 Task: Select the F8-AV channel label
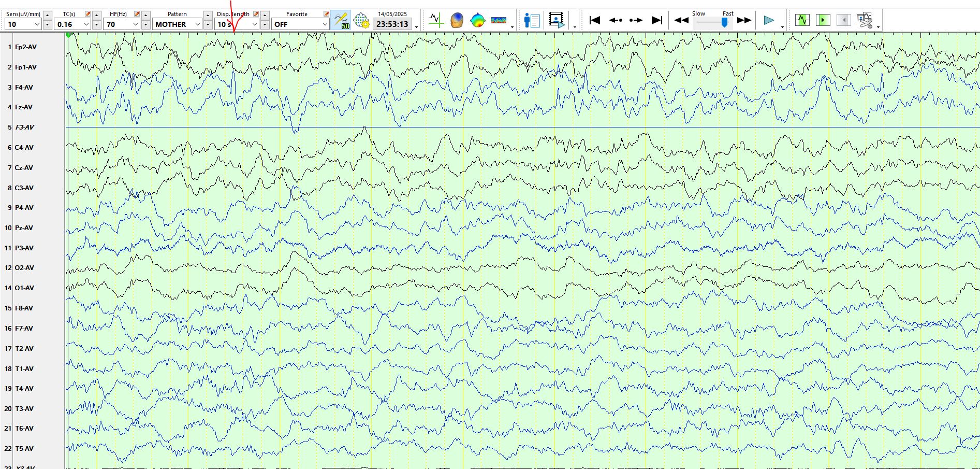tap(24, 308)
